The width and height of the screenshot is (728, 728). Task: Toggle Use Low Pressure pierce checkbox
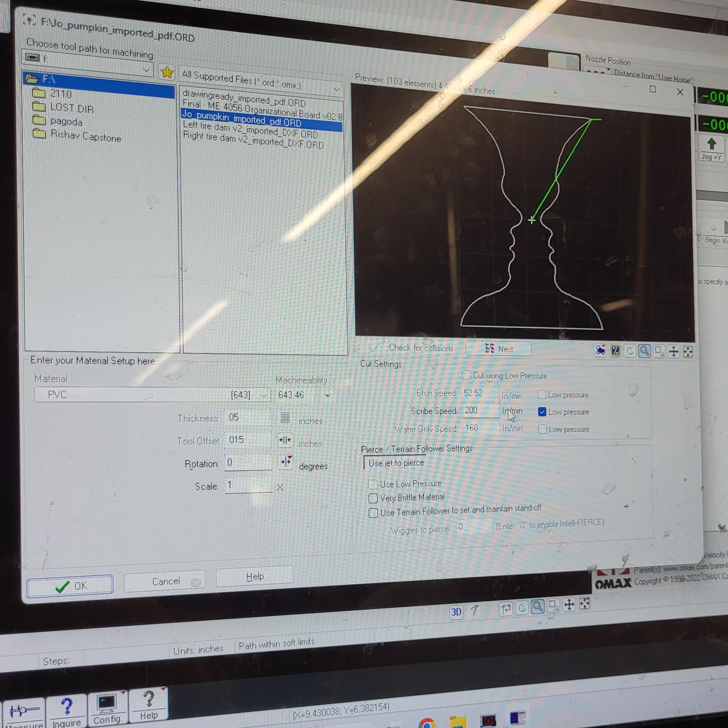373,484
